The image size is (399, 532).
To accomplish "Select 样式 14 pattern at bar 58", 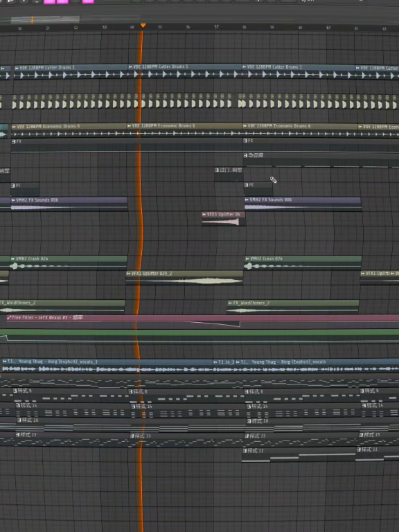I will point(303,410).
